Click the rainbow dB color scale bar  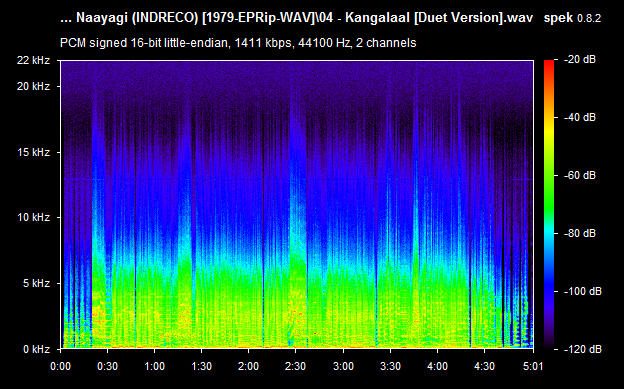pos(549,204)
